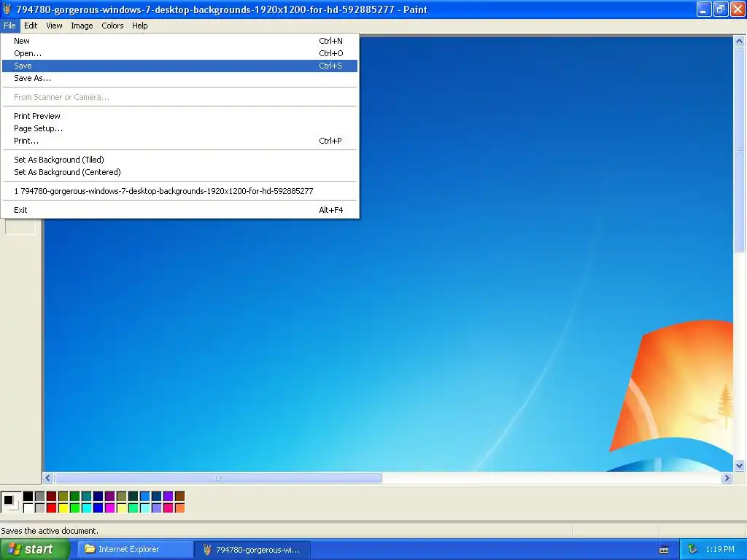
Task: Switch to Internet Explorer taskbar button
Action: point(135,550)
